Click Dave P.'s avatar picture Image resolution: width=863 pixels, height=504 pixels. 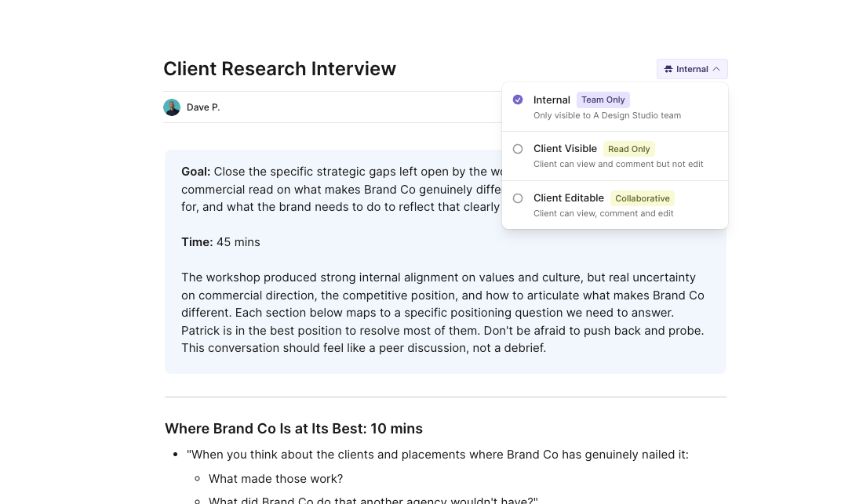[x=172, y=107]
